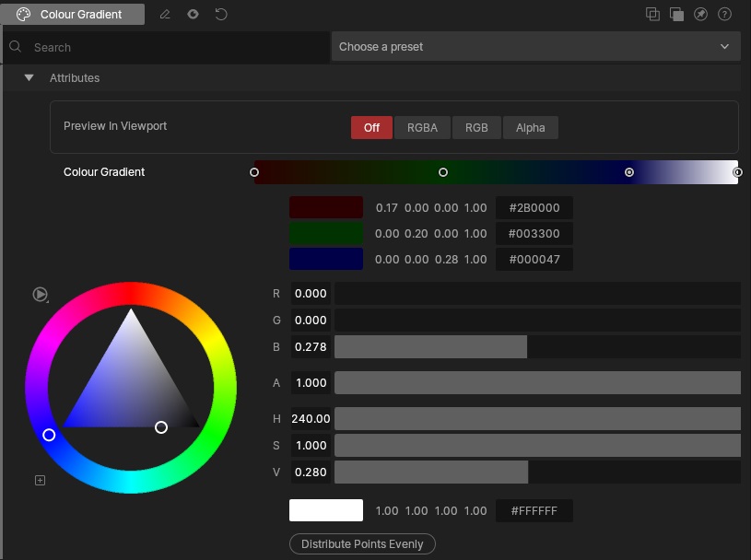The height and width of the screenshot is (560, 751).
Task: Click the A alpha slider bar
Action: 537,383
